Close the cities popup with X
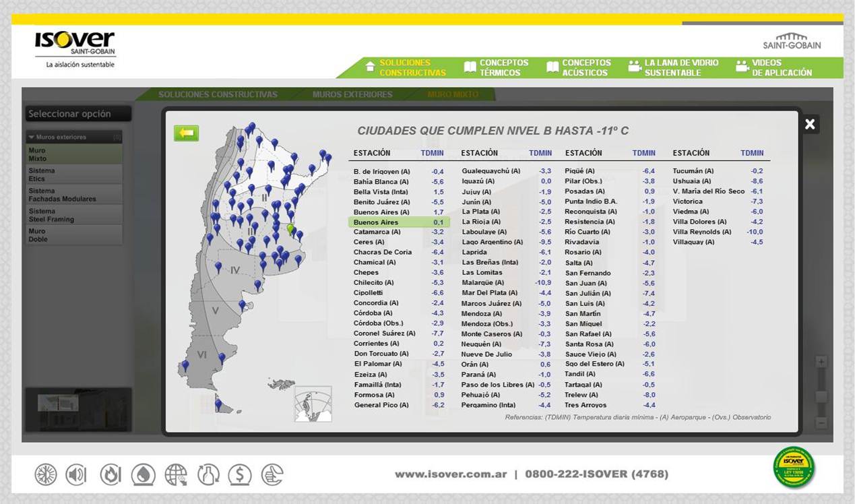The image size is (855, 504). tap(810, 124)
